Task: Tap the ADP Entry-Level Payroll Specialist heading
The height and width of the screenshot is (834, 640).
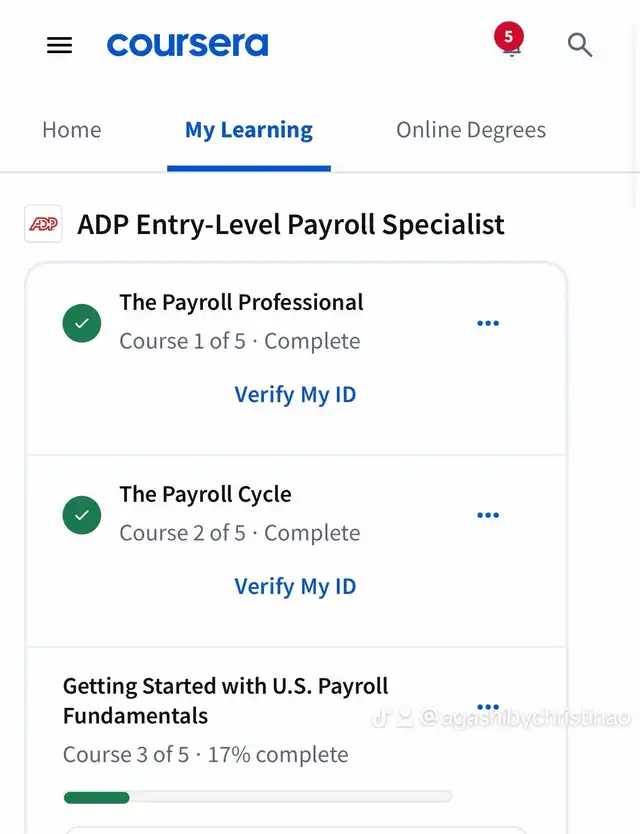Action: click(291, 224)
